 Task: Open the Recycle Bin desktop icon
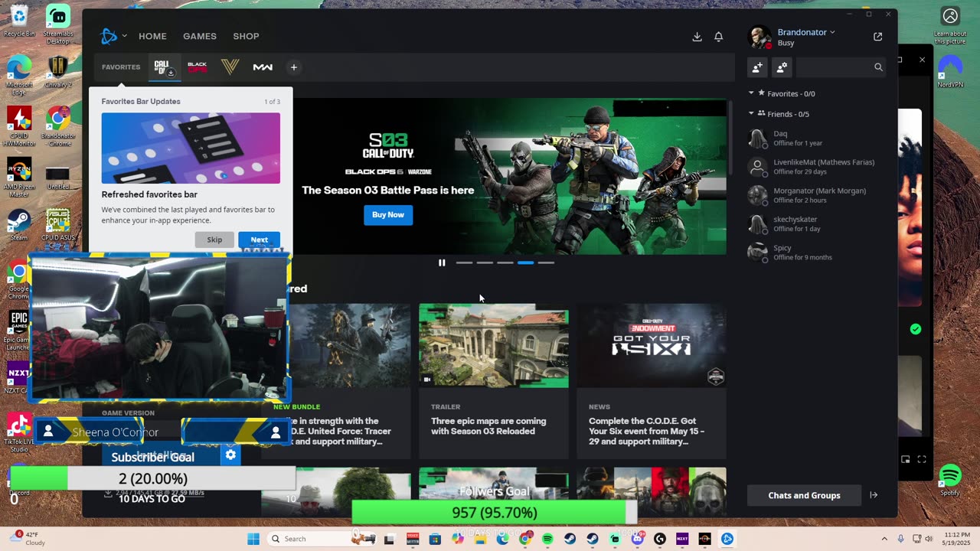tap(18, 21)
